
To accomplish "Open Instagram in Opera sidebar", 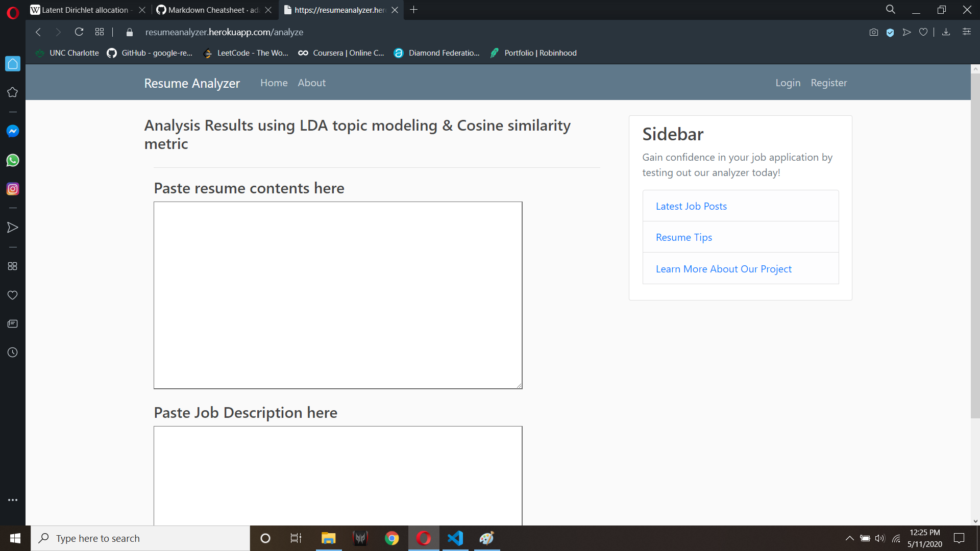I will [13, 189].
